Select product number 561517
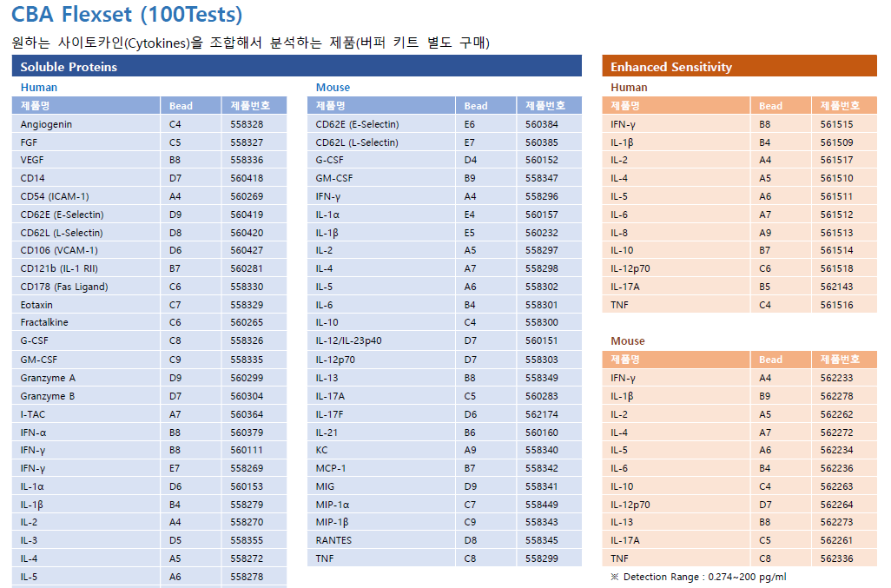 coord(836,160)
